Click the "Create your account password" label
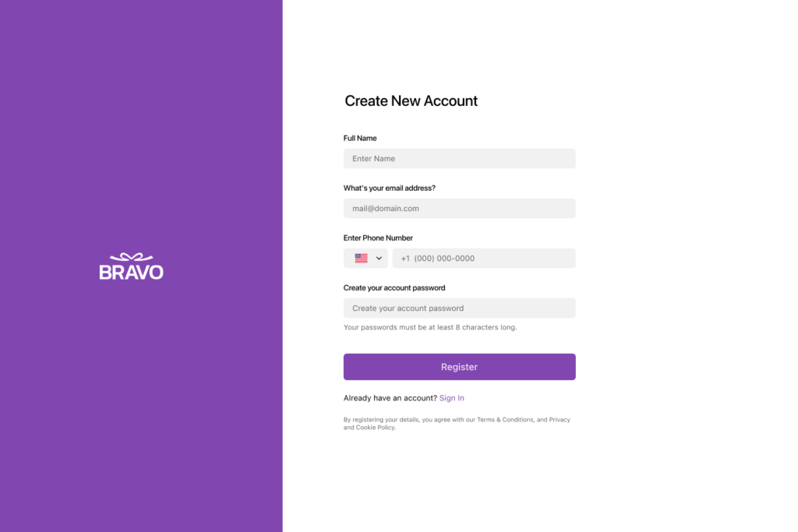 pyautogui.click(x=394, y=288)
